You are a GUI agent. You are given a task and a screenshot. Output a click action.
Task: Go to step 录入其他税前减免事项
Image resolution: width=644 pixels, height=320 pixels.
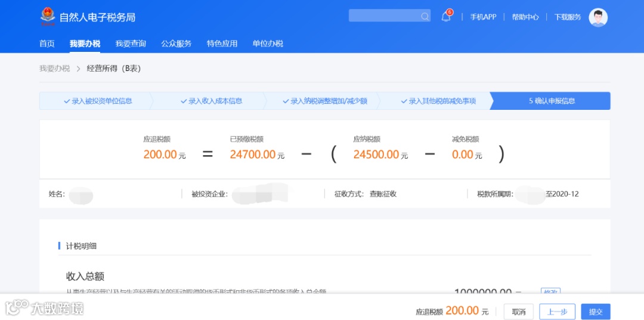pyautogui.click(x=439, y=101)
